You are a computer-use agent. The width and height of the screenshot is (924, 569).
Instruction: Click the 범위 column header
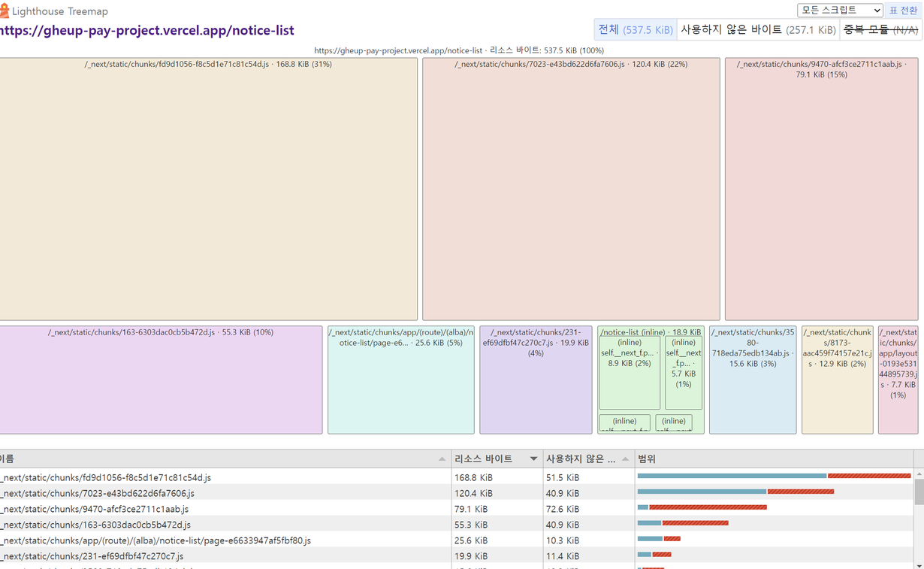point(774,459)
